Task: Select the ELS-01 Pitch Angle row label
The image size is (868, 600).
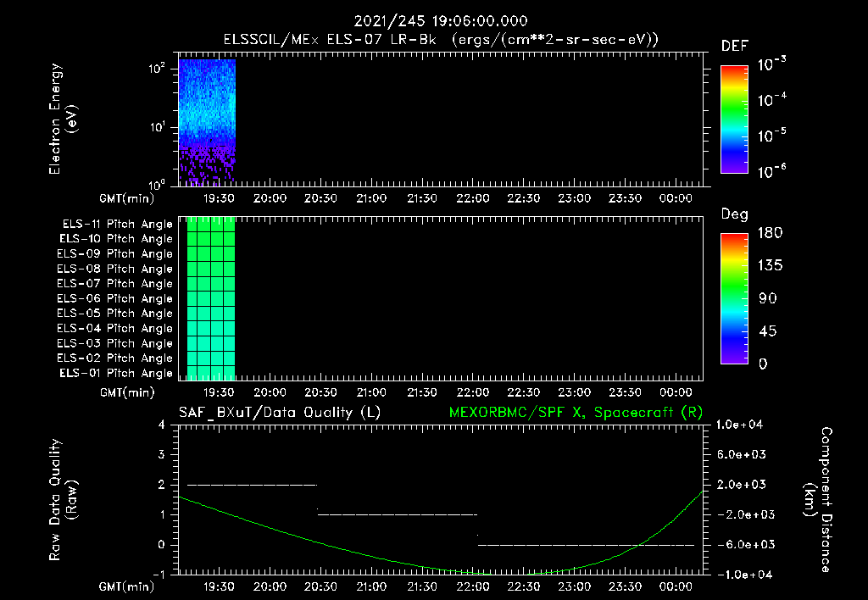Action: 116,373
